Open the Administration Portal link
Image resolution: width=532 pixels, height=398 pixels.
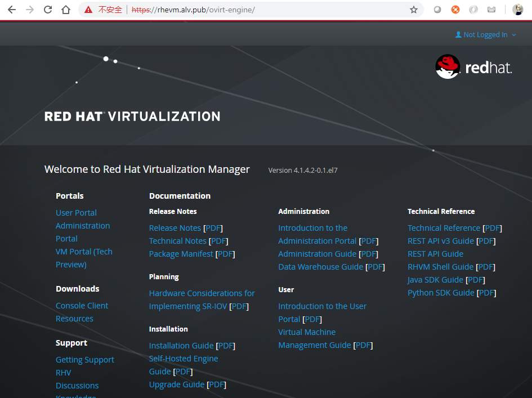(83, 232)
